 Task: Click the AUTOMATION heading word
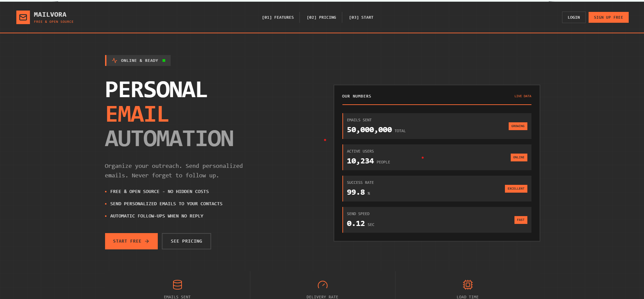click(x=169, y=139)
